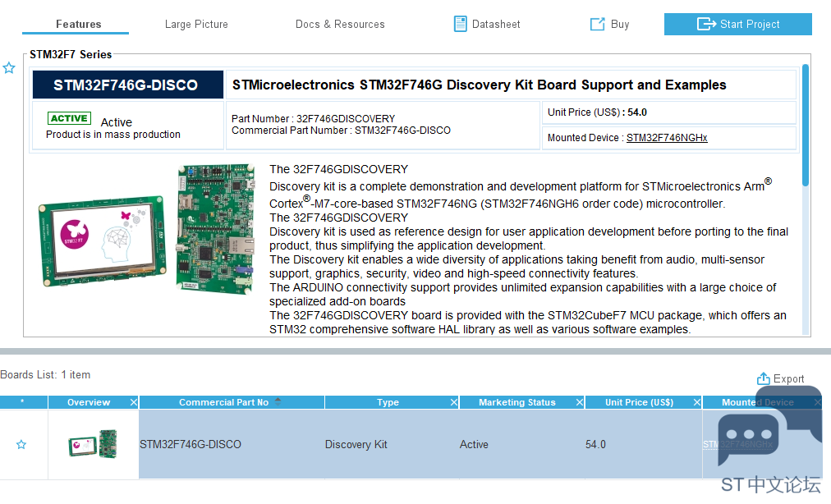Click the Commercial Part Number text
831x504 pixels.
tap(341, 131)
